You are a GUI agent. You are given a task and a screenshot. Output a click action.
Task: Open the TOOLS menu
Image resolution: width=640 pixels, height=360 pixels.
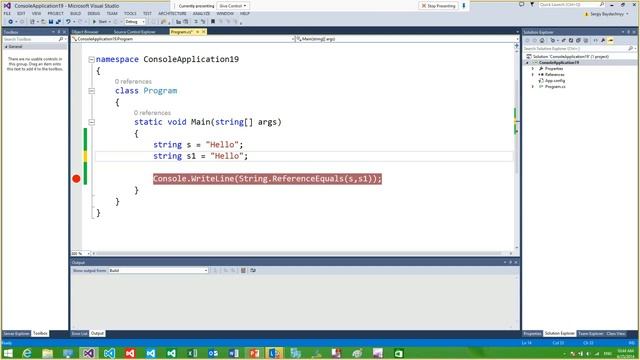(130, 13)
